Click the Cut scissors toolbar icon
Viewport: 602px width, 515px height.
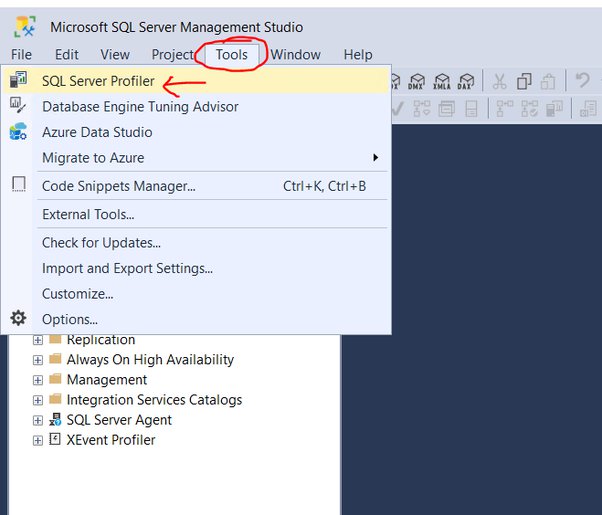click(499, 81)
